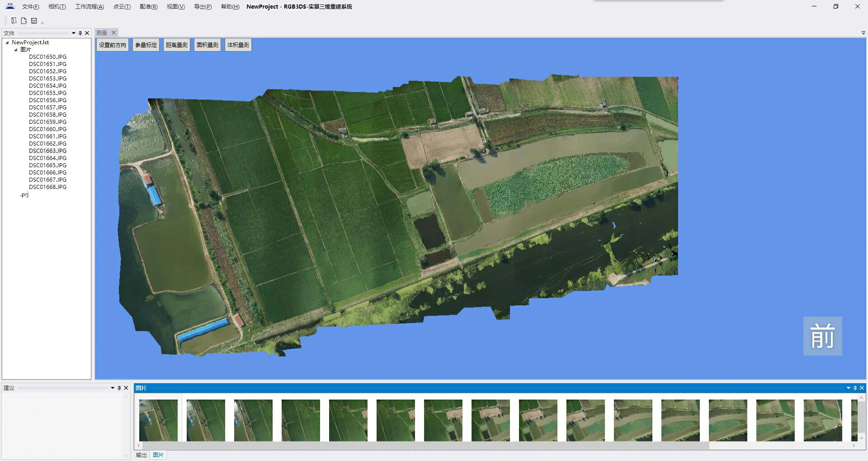Screen dimensions: 868x461
Task: Click the 前 view orientation cube
Action: pyautogui.click(x=822, y=336)
